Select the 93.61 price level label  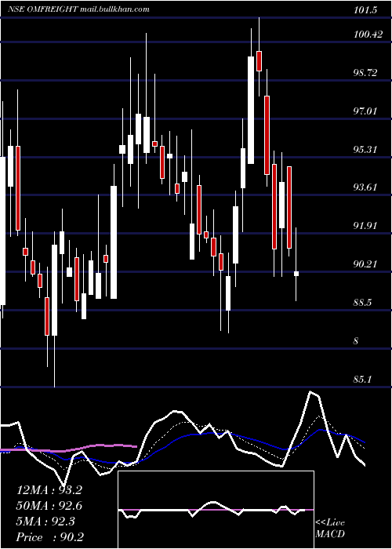(366, 187)
